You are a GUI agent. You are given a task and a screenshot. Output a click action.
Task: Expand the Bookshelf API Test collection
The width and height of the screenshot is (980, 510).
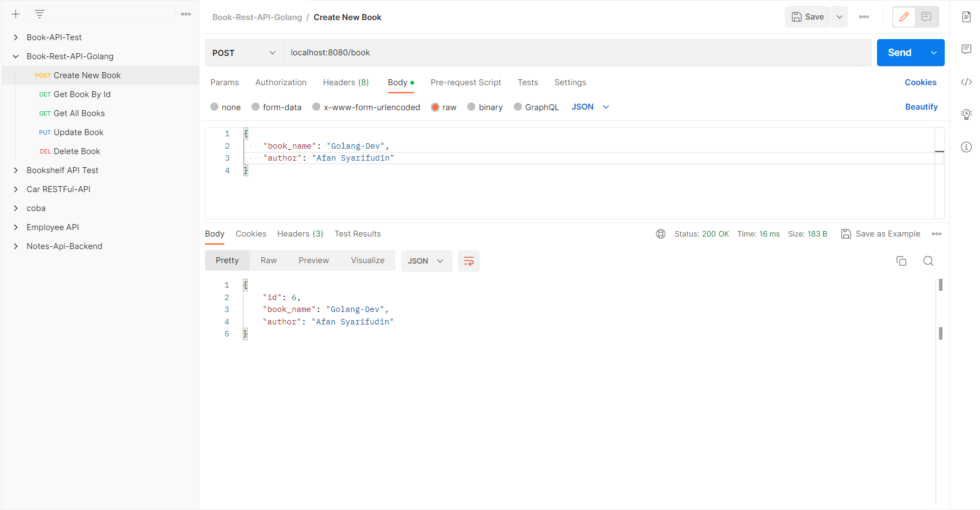[16, 170]
